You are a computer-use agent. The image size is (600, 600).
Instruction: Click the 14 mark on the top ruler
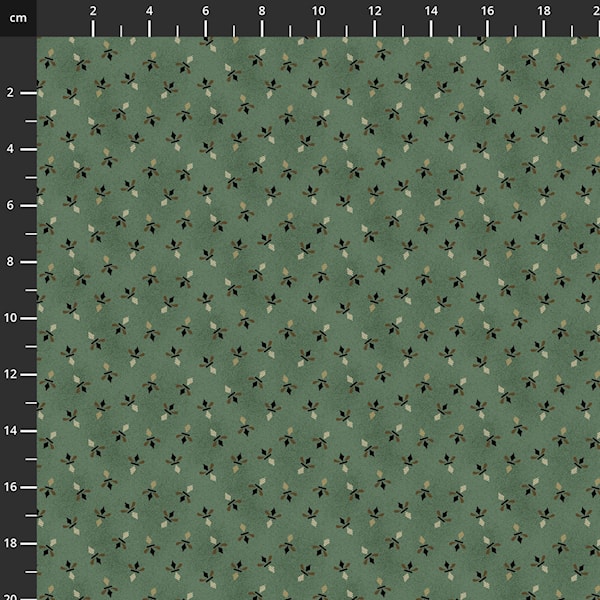[431, 11]
